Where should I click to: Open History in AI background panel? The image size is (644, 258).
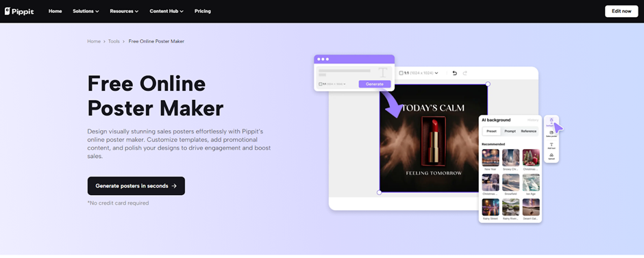[x=533, y=120]
